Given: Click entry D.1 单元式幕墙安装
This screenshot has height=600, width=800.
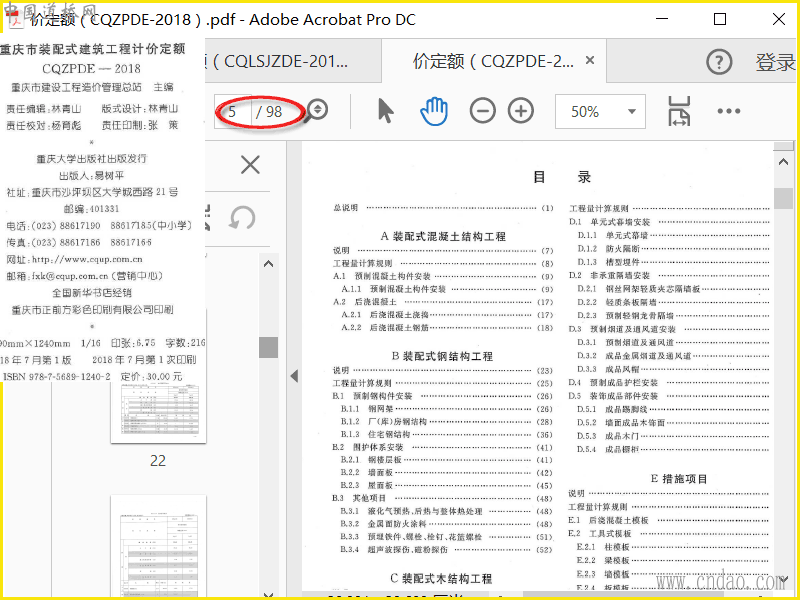Looking at the screenshot, I should click(x=669, y=222).
